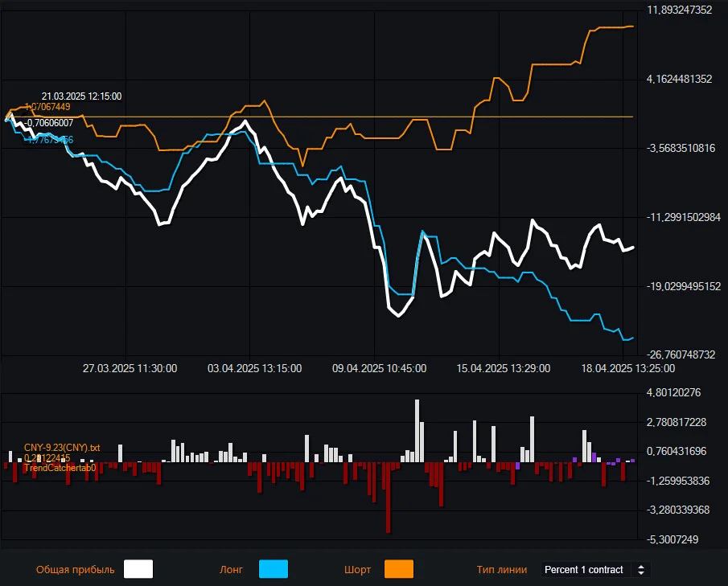Click the 'Тип линии' label
Image resolution: width=728 pixels, height=586 pixels.
click(502, 570)
